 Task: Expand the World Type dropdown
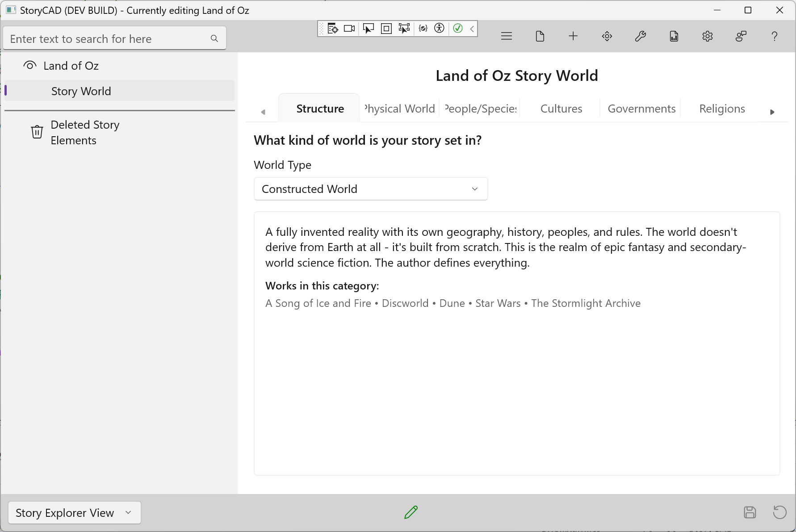point(370,189)
